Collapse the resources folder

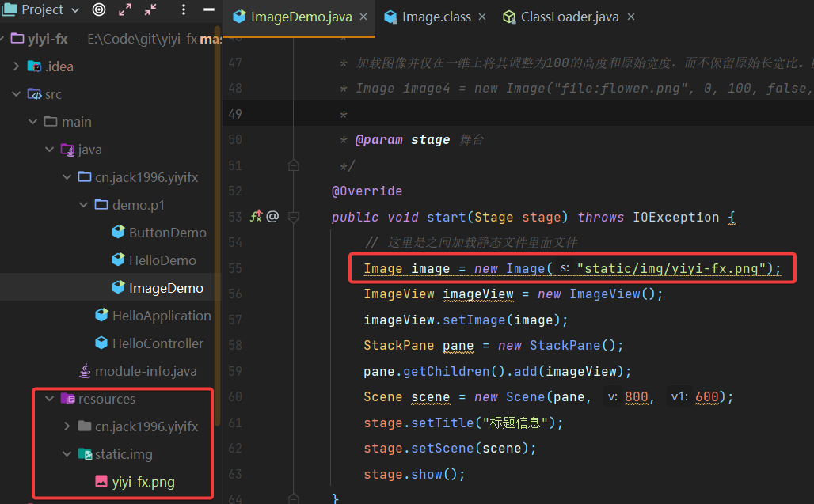pos(49,398)
